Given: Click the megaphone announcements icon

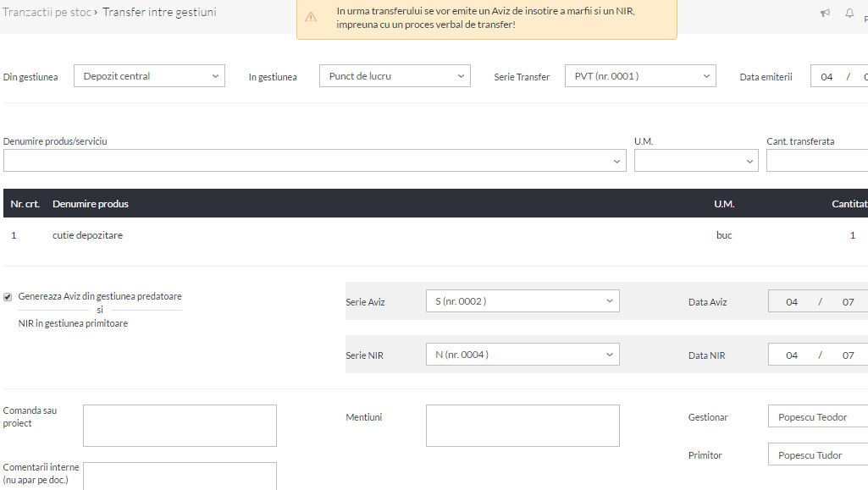Looking at the screenshot, I should pos(825,13).
